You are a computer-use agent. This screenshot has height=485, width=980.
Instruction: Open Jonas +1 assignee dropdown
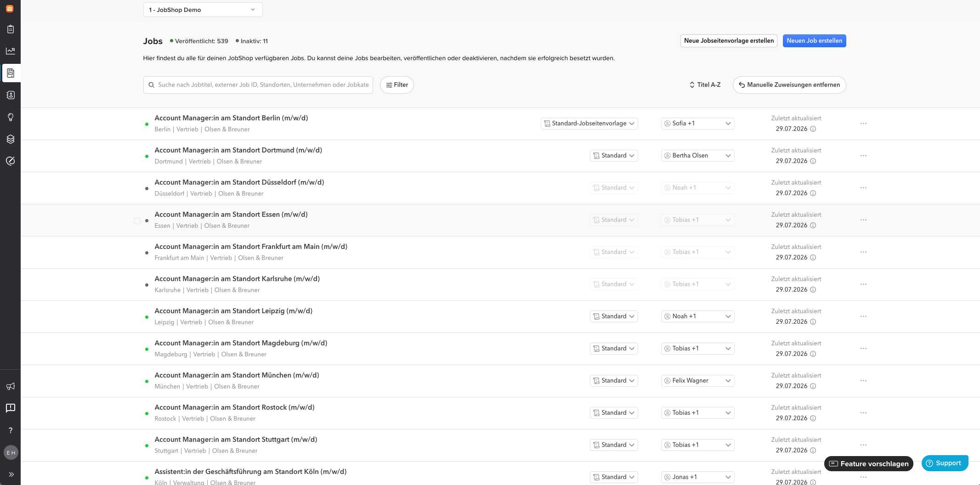[697, 477]
